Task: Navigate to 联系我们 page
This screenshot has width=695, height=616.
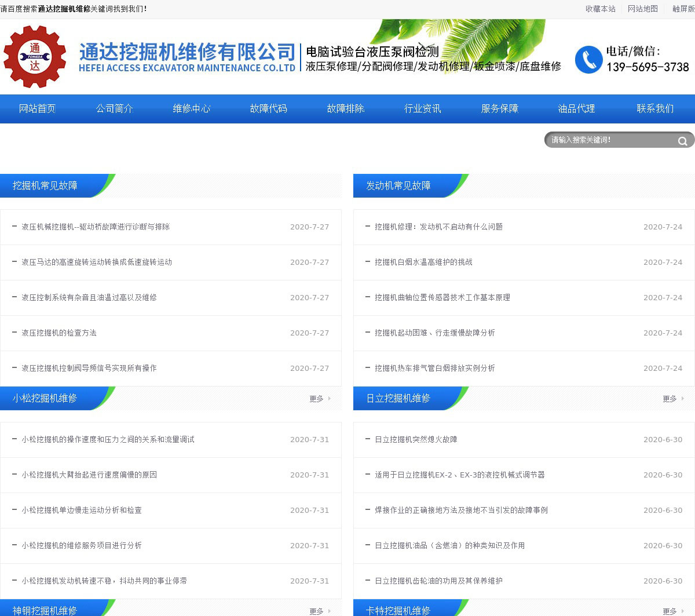Action: click(655, 109)
